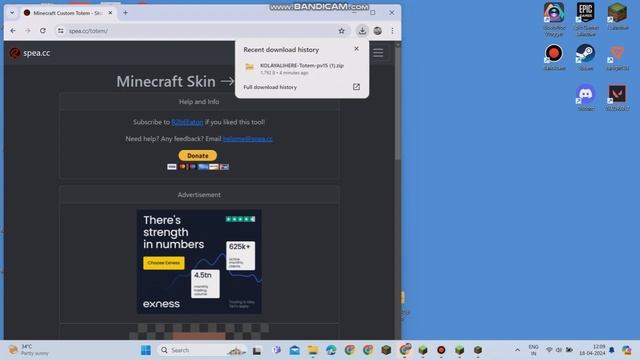Open the Epic Games Launcher desktop shortcut
Screen dimensions: 640x360
pyautogui.click(x=586, y=19)
